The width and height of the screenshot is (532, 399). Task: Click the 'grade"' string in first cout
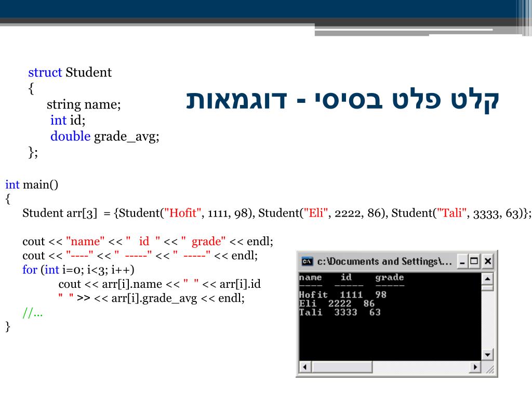tap(208, 241)
